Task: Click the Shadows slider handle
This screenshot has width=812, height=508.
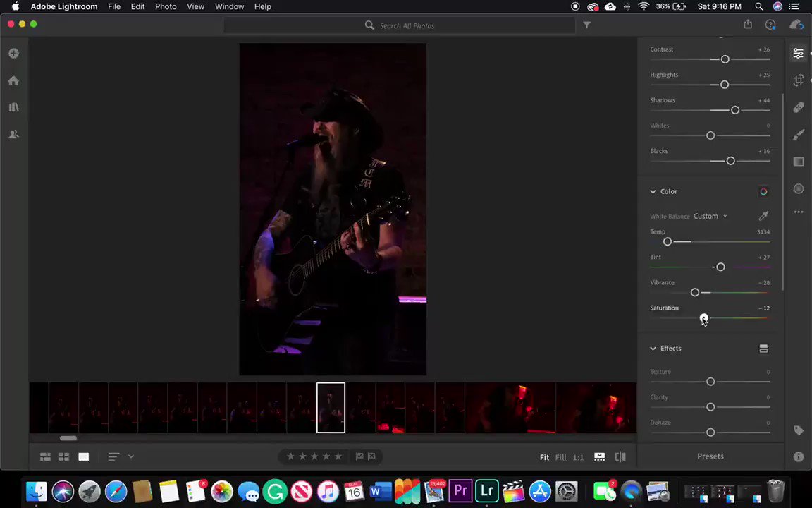Action: click(735, 110)
